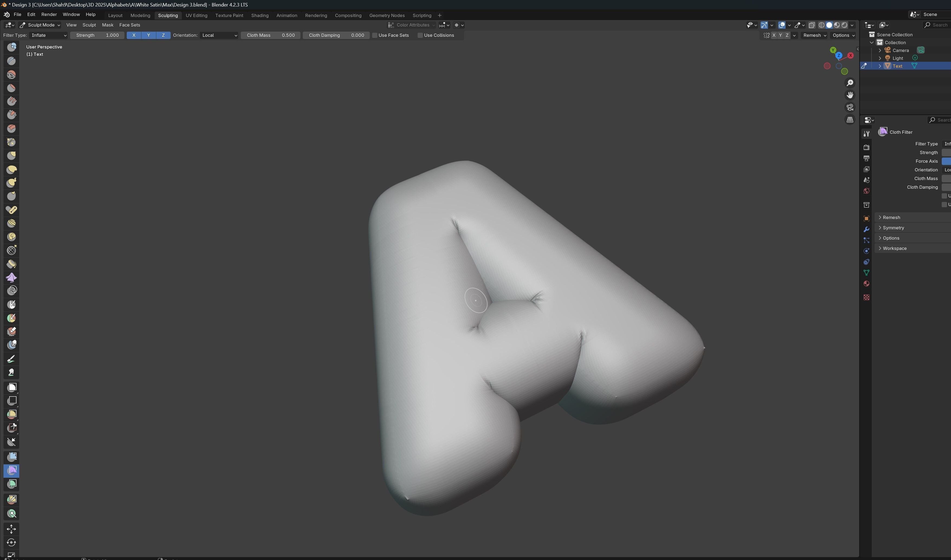The image size is (951, 560).
Task: Open the Filter Type Inflate dropdown
Action: (x=49, y=35)
